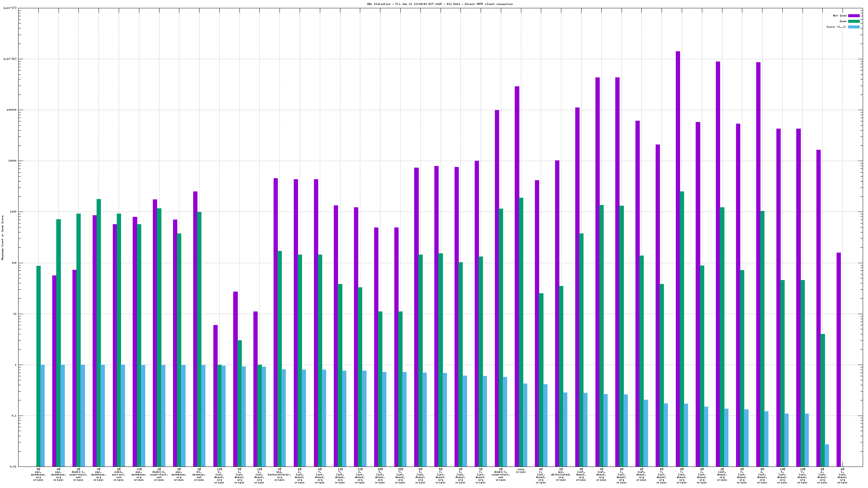This screenshot has height=488, width=868.
Task: Click the none origin x-axis label
Action: 521,470
